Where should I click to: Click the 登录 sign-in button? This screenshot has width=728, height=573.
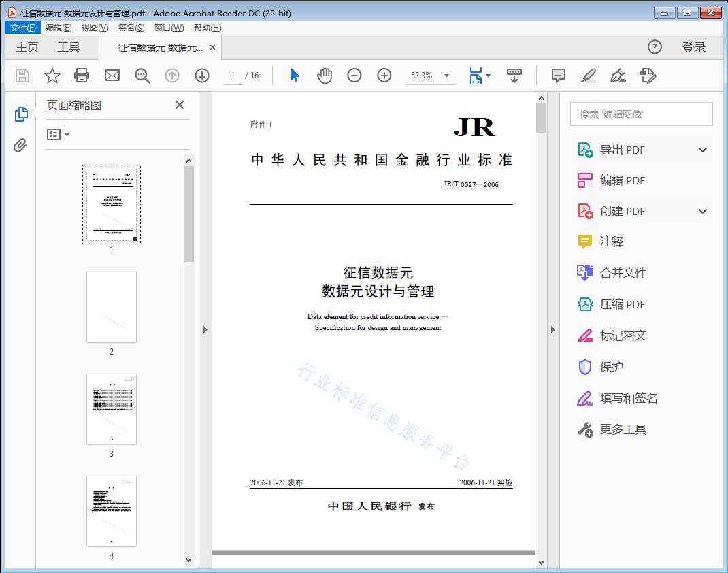[x=695, y=46]
